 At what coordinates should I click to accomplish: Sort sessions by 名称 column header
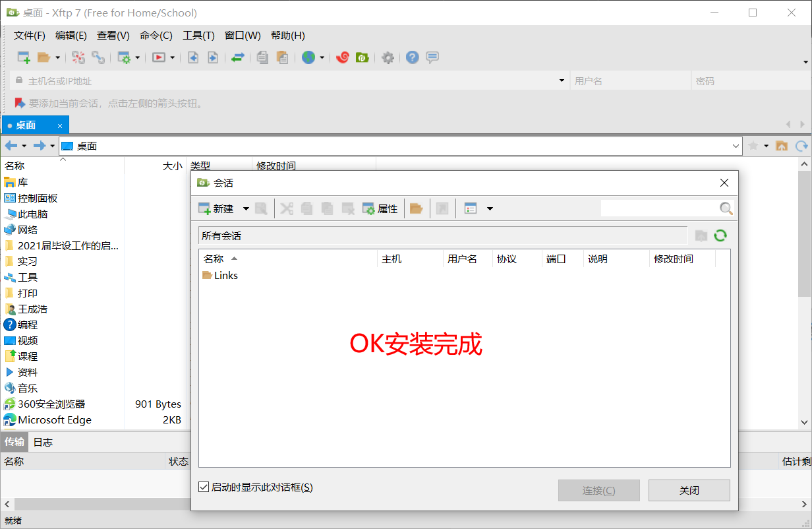click(x=288, y=259)
